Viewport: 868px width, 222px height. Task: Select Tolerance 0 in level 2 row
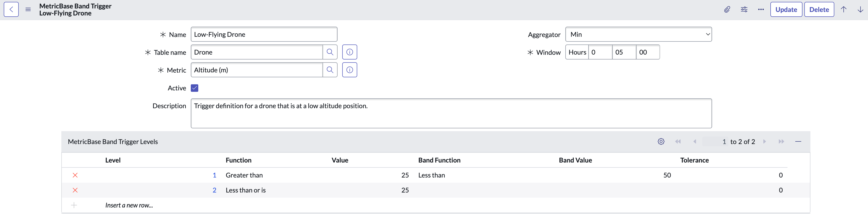(781, 190)
